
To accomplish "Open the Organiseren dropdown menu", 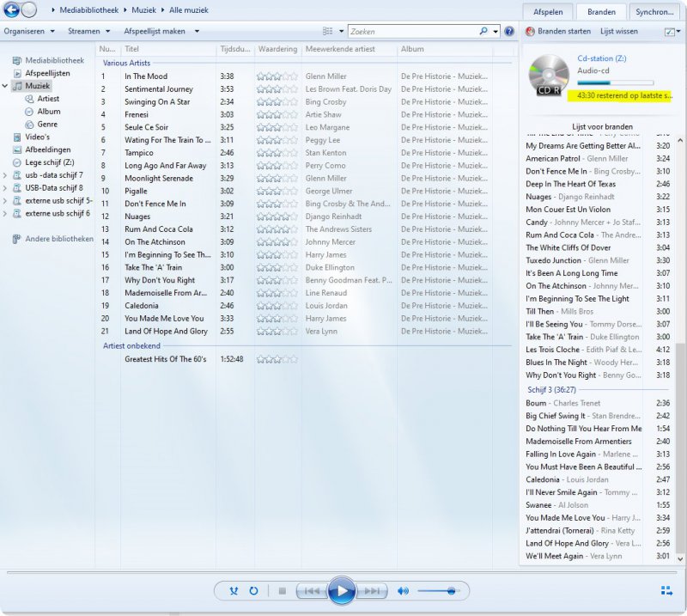I will (29, 31).
